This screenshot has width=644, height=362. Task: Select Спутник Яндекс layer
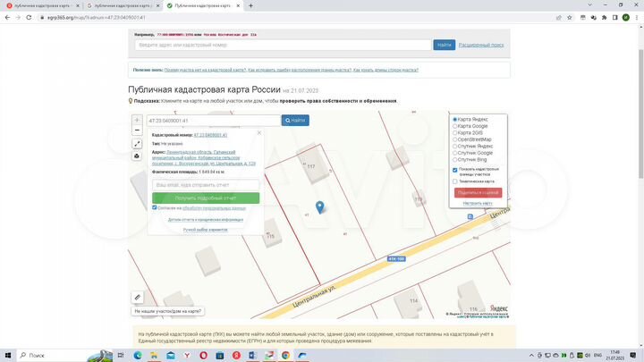(454, 146)
